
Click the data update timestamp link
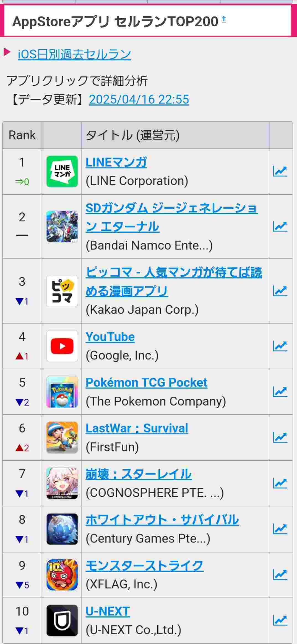(x=139, y=99)
